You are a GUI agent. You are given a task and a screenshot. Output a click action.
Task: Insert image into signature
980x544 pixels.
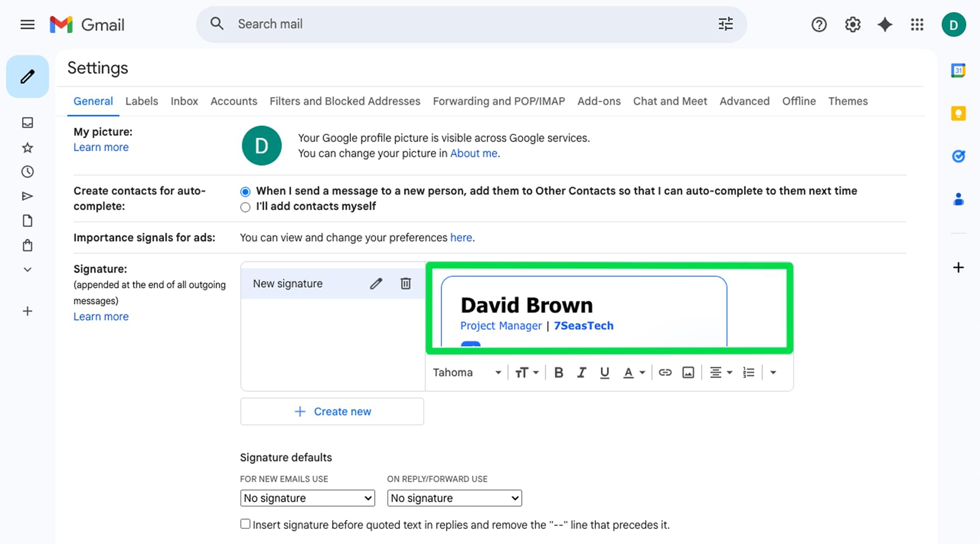[x=688, y=372]
